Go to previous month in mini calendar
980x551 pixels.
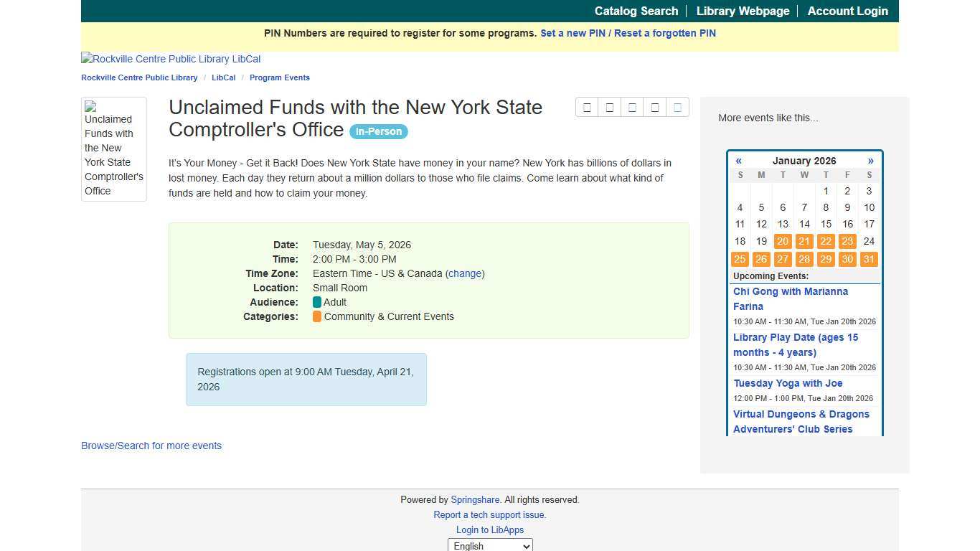(x=738, y=161)
